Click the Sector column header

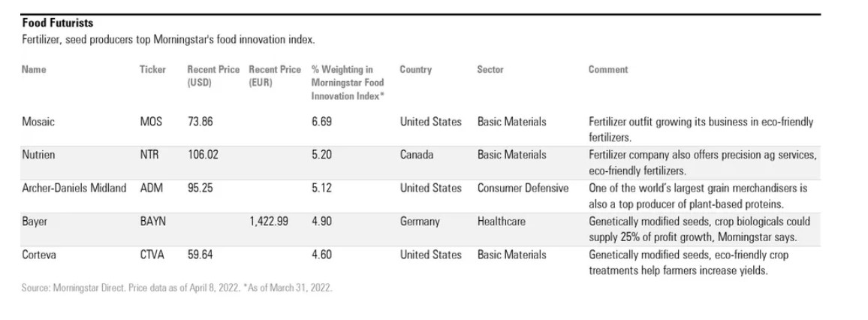(x=490, y=70)
